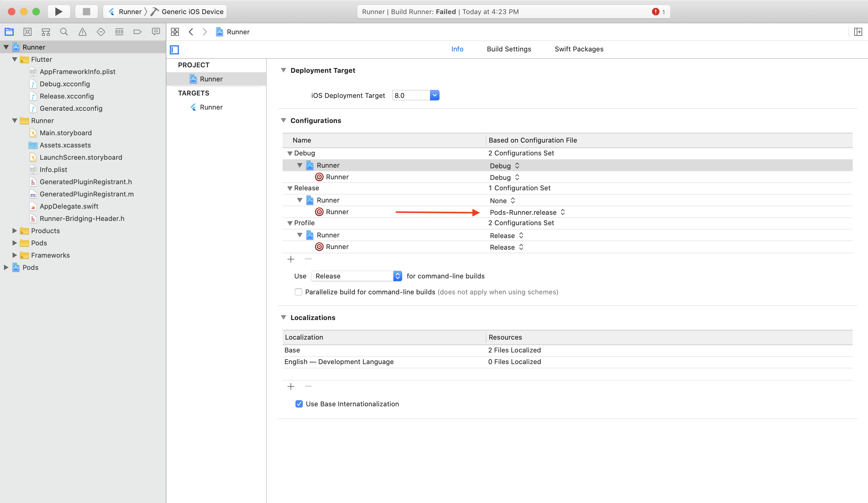The image size is (868, 503).
Task: Collapse the Flutter folder in navigator
Action: point(14,59)
